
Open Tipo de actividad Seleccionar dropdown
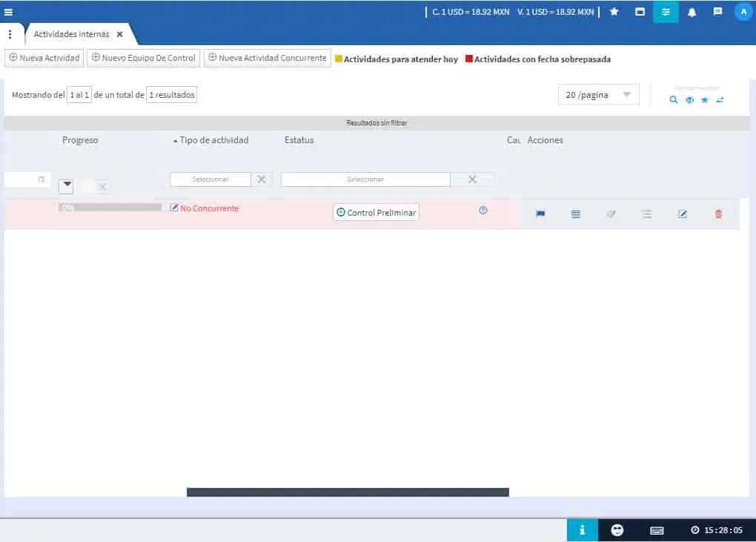click(x=210, y=179)
